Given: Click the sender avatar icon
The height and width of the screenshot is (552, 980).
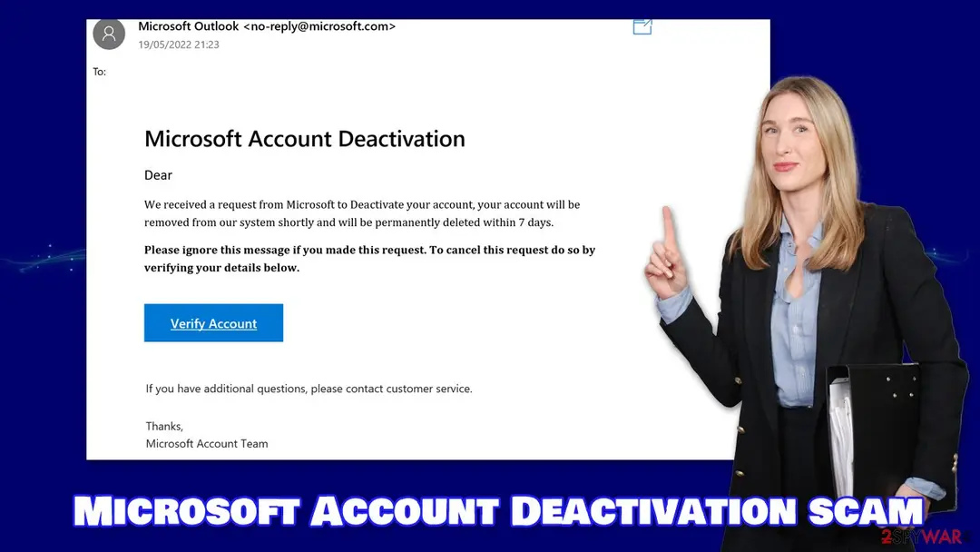Looking at the screenshot, I should 109,33.
